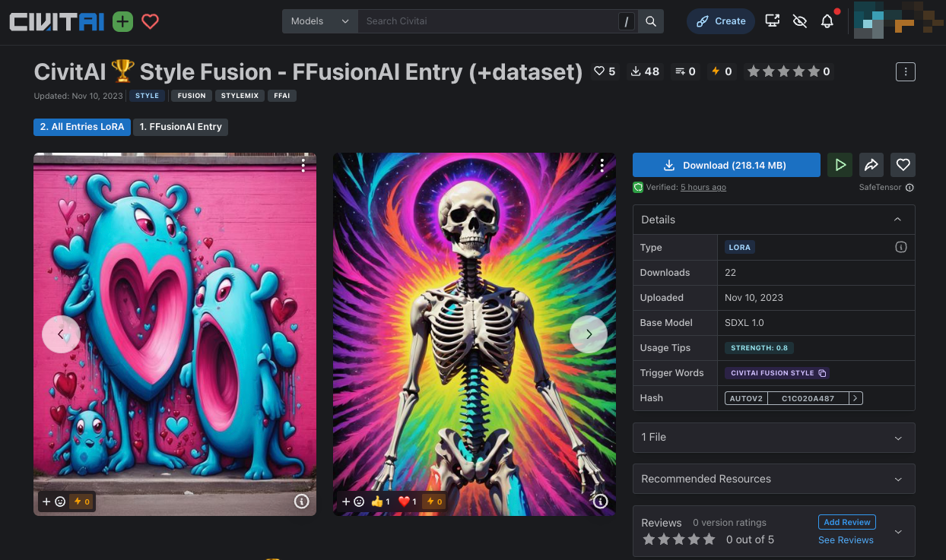The image size is (946, 560).
Task: Like model with heart button by download
Action: coord(903,165)
